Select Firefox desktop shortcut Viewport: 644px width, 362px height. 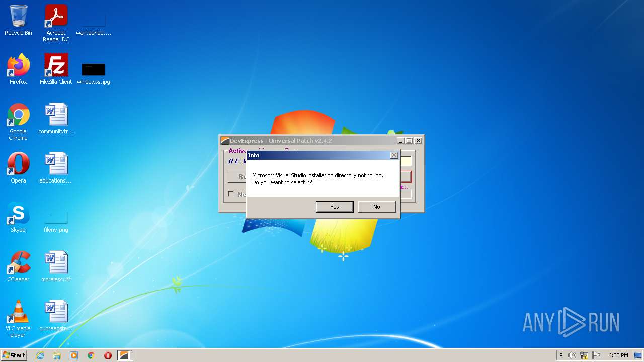point(18,69)
